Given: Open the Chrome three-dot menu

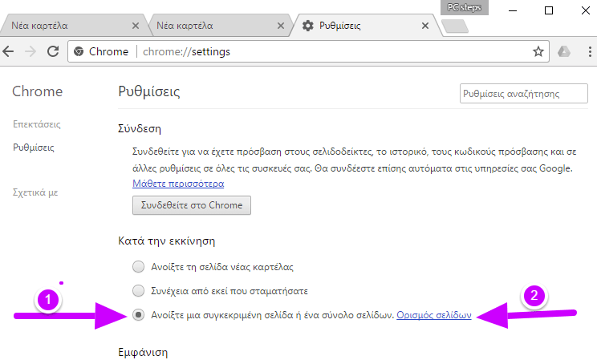Looking at the screenshot, I should (x=590, y=51).
